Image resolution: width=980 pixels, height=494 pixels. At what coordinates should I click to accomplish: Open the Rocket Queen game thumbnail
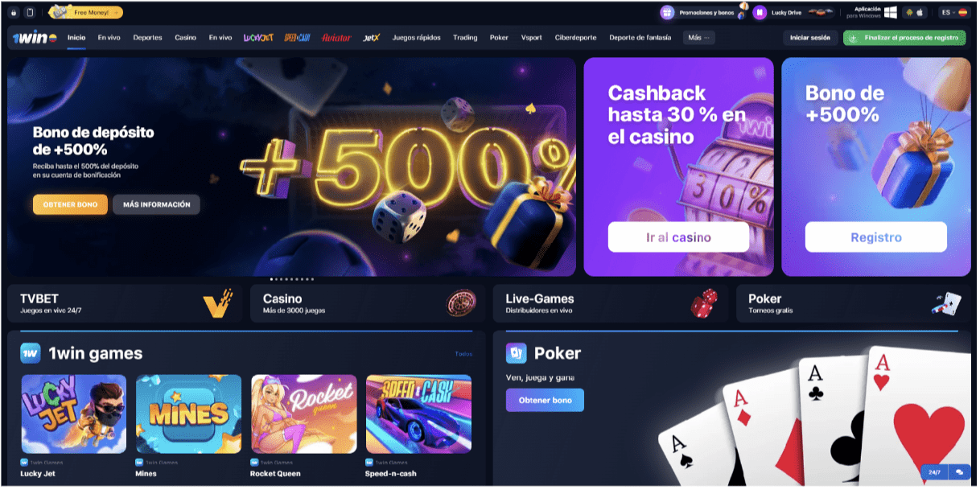tap(304, 414)
